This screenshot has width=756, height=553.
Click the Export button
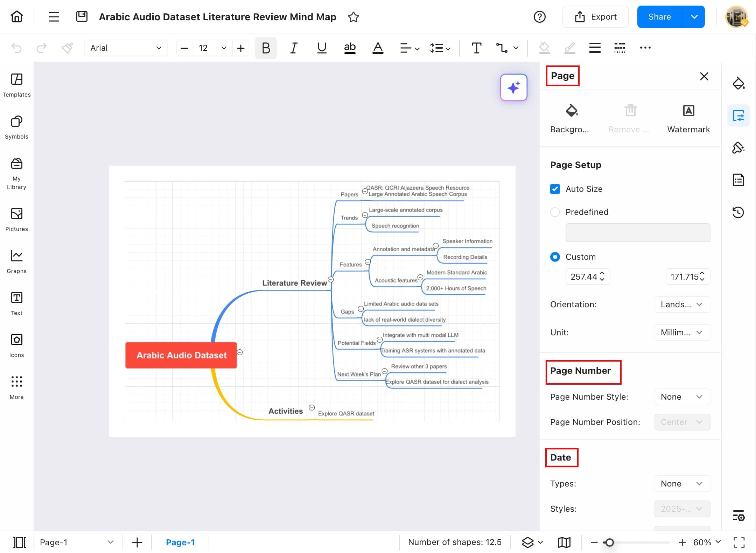click(595, 17)
